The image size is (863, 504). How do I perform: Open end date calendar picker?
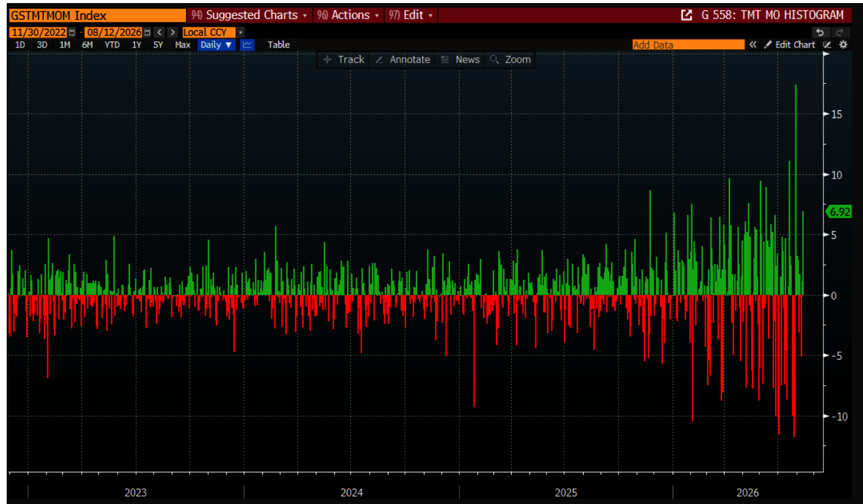(x=147, y=32)
